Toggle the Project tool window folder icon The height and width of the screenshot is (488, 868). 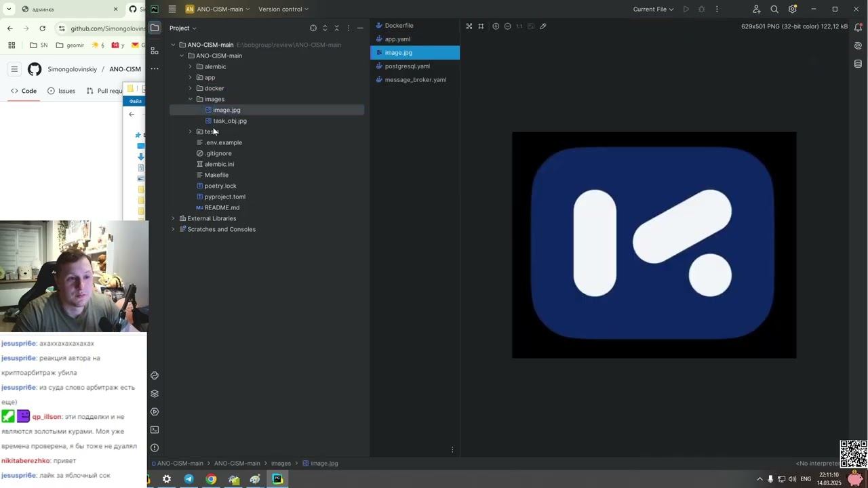155,28
